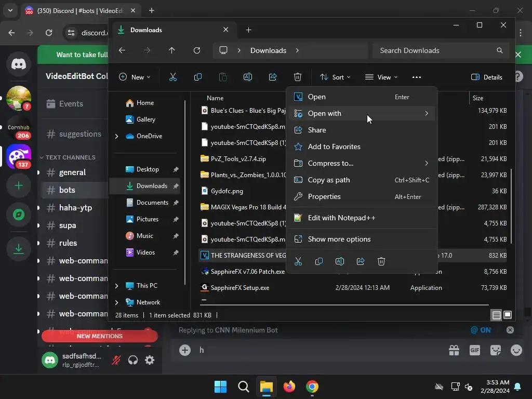Open the View dropdown
532x399 pixels.
[x=381, y=77]
